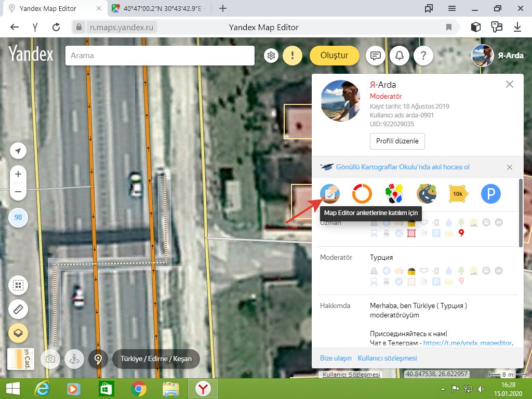Open Gönüllü Kartograflar Okulu link

click(403, 167)
